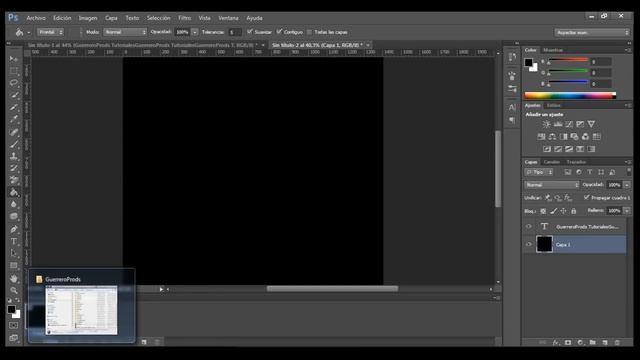Image resolution: width=640 pixels, height=360 pixels.
Task: Delete layer trash icon
Action: [617, 342]
